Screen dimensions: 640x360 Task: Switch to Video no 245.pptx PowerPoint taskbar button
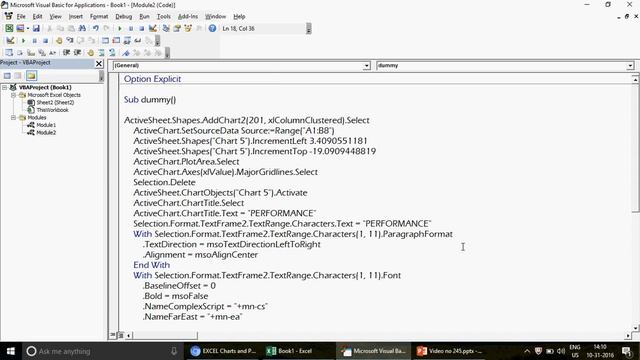pyautogui.click(x=449, y=351)
